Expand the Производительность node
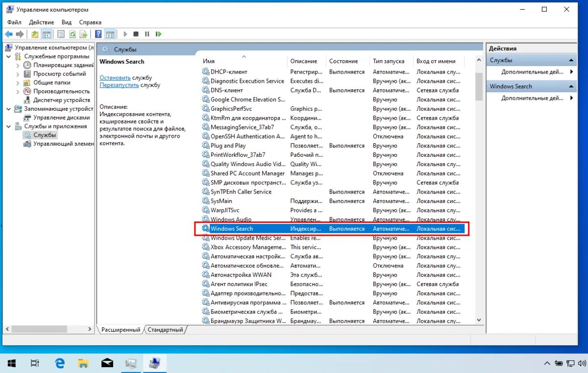Screen dimensions: 588x373 coord(18,91)
